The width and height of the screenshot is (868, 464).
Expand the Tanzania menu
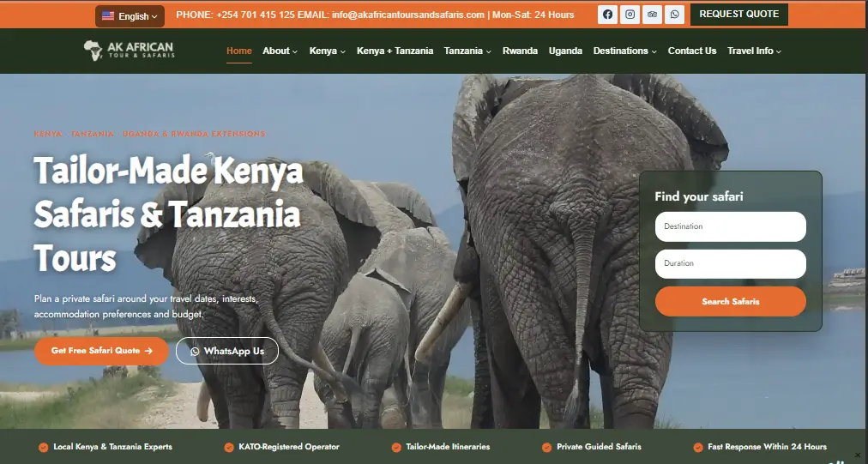(467, 51)
